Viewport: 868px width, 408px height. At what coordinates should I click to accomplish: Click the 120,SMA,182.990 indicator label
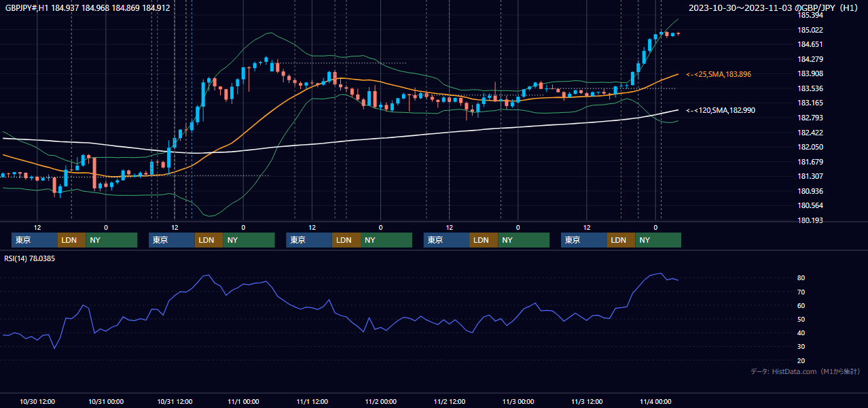[x=721, y=110]
